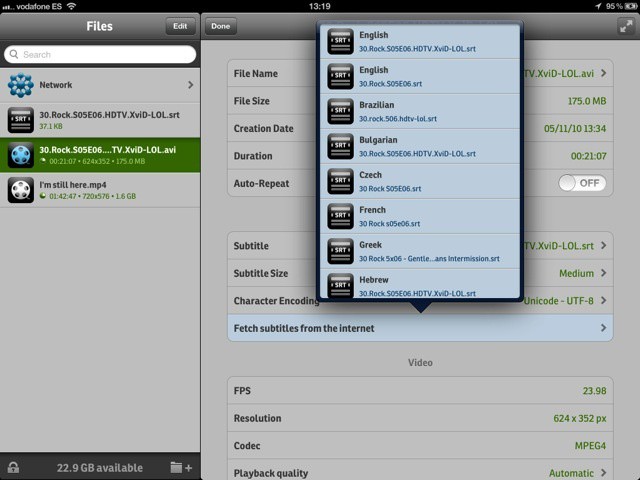Tap SRT icon next to 30.Rock.S05E06.srt
Image resolution: width=640 pixels, height=480 pixels.
click(340, 76)
